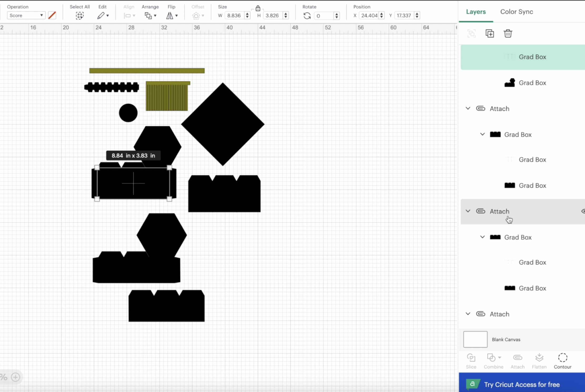
Task: Step the X position arrows
Action: click(x=381, y=16)
